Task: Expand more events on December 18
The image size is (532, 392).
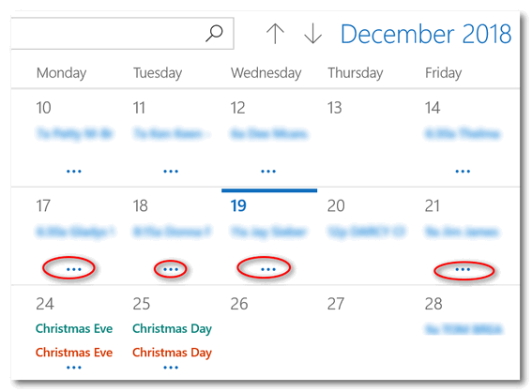Action: pos(171,269)
